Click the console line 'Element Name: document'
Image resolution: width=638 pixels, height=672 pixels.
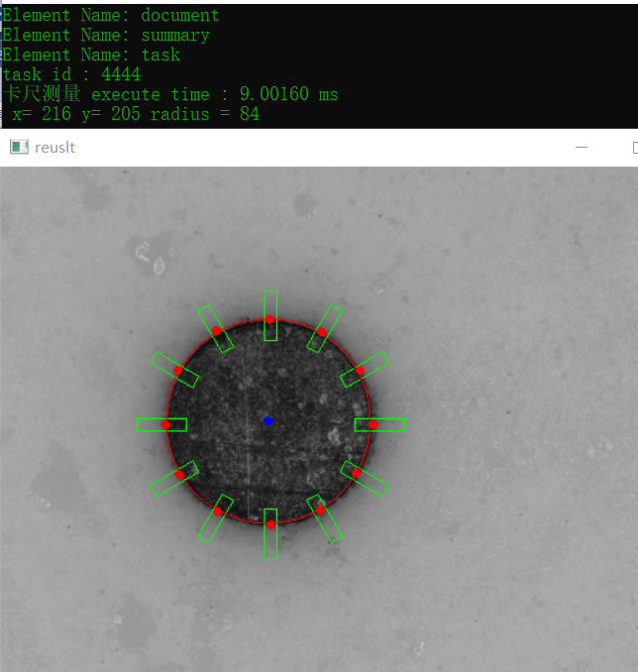[x=111, y=16]
